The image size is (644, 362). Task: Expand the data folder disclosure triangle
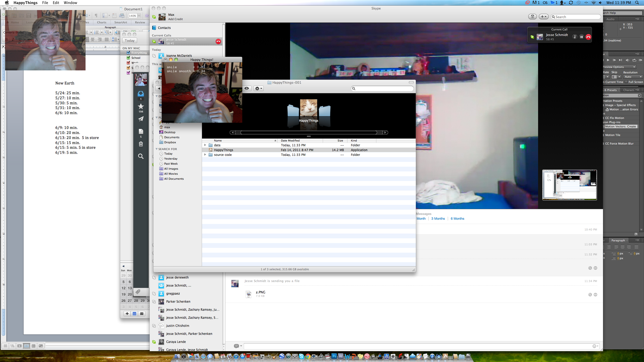(x=205, y=145)
